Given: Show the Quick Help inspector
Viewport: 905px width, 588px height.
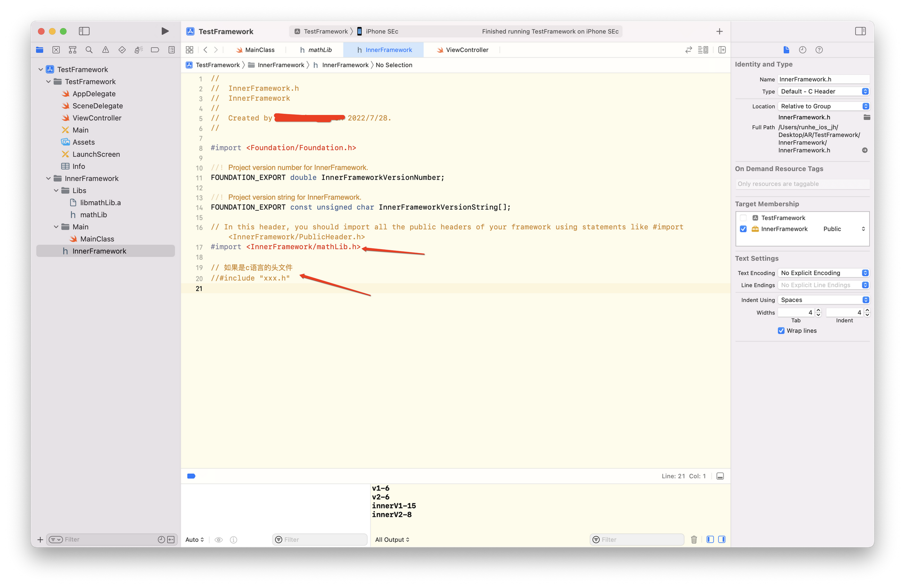Looking at the screenshot, I should click(819, 50).
